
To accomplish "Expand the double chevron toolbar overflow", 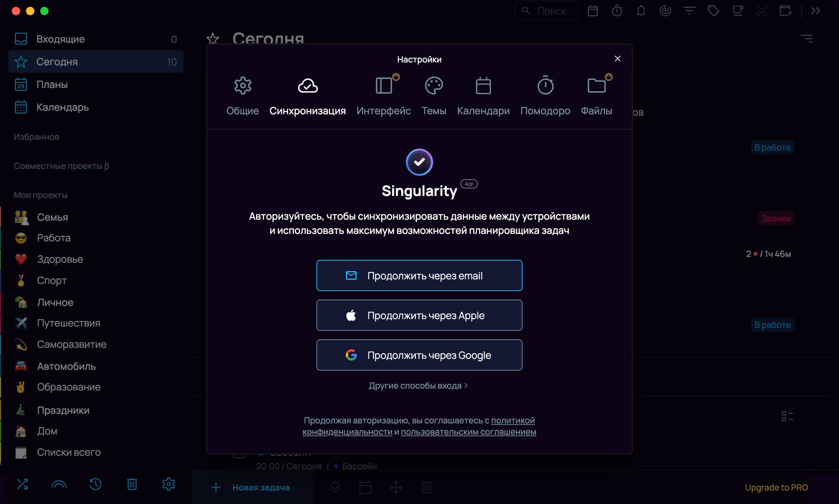I will pyautogui.click(x=816, y=11).
